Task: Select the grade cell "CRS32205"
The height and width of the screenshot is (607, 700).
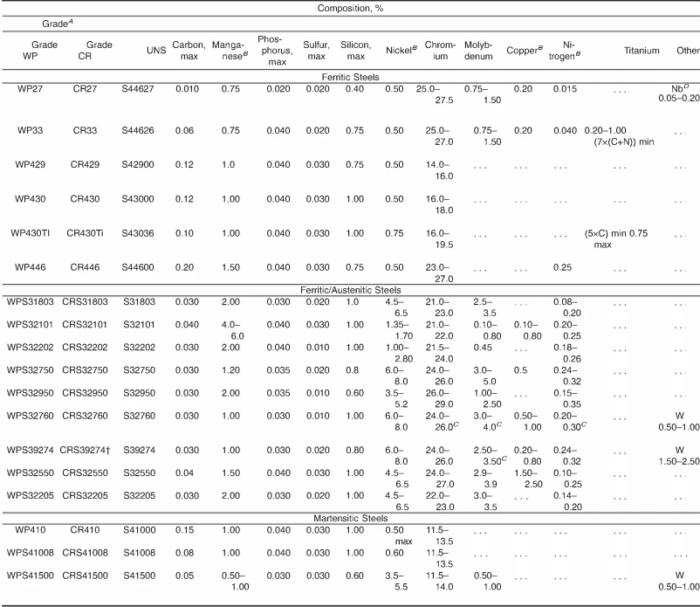Action: click(x=85, y=495)
